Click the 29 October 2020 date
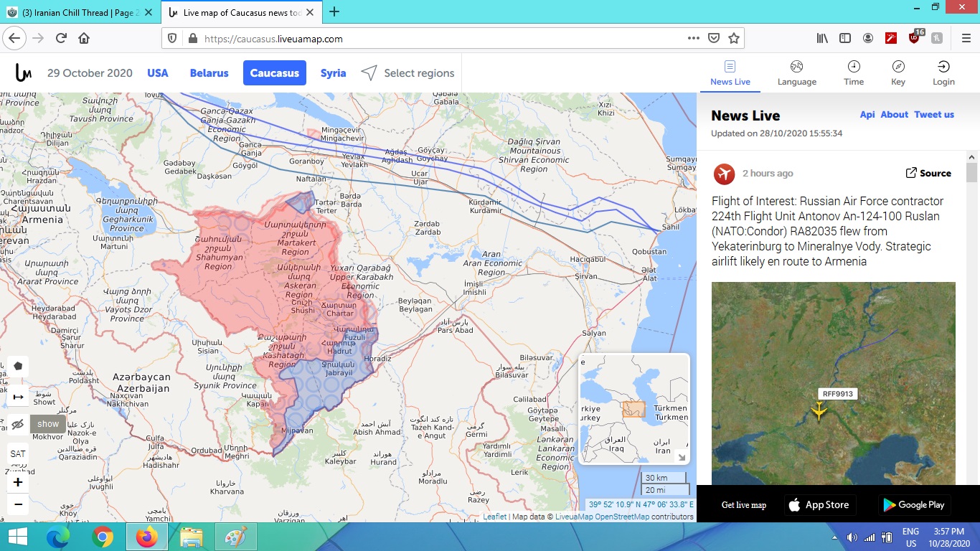The image size is (980, 551). coord(90,73)
